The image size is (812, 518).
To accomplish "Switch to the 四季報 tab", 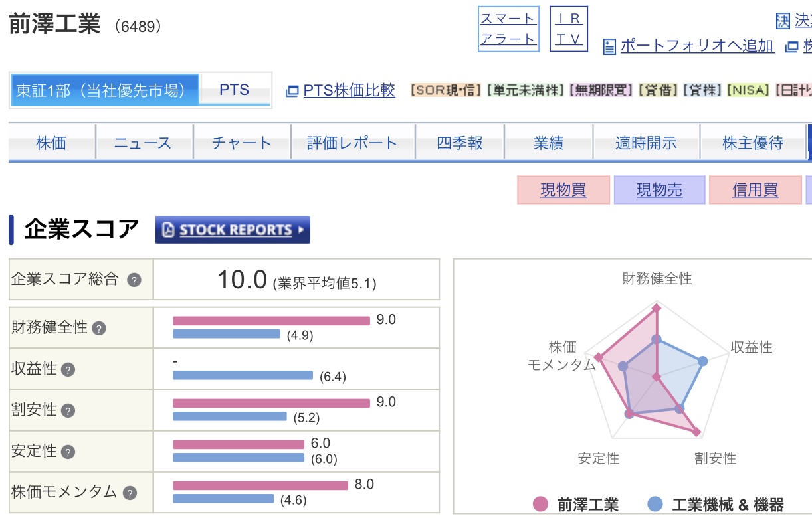I will tap(460, 143).
